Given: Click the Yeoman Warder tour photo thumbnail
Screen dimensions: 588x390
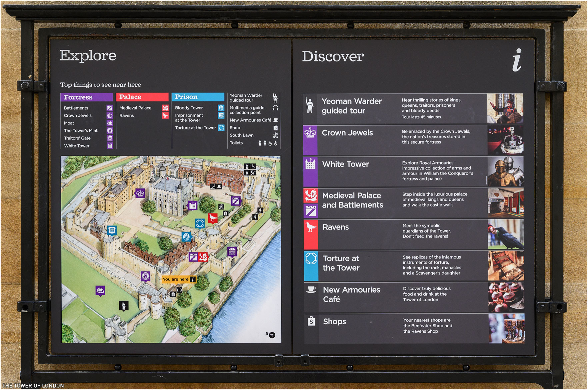Looking at the screenshot, I should tap(505, 108).
